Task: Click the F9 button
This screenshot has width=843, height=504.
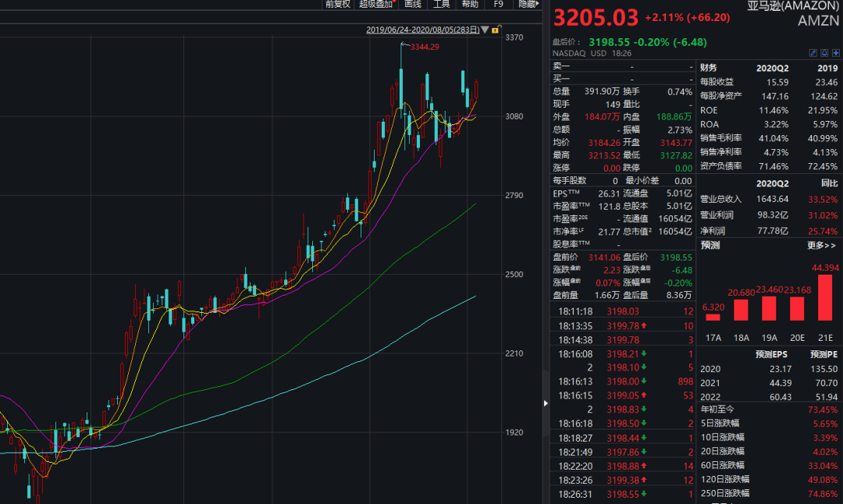Action: 498,5
